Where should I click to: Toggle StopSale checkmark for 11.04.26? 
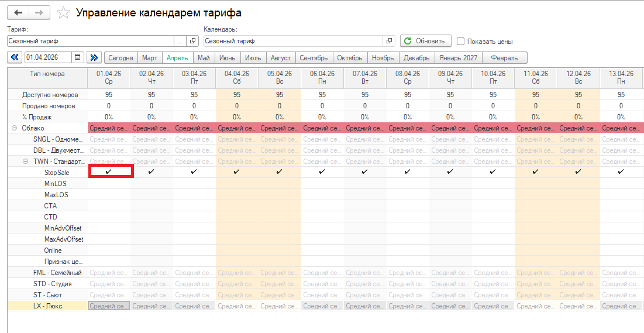pyautogui.click(x=536, y=172)
